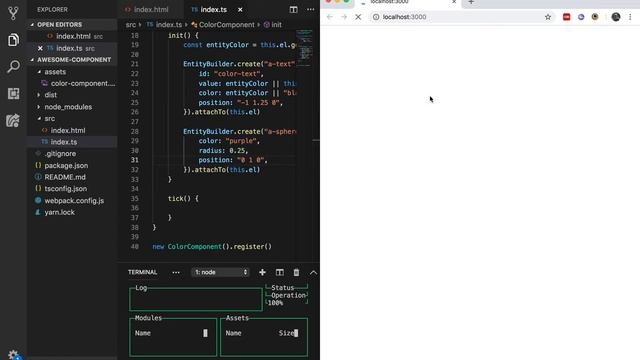Open a new Chrome tab

click(x=471, y=2)
